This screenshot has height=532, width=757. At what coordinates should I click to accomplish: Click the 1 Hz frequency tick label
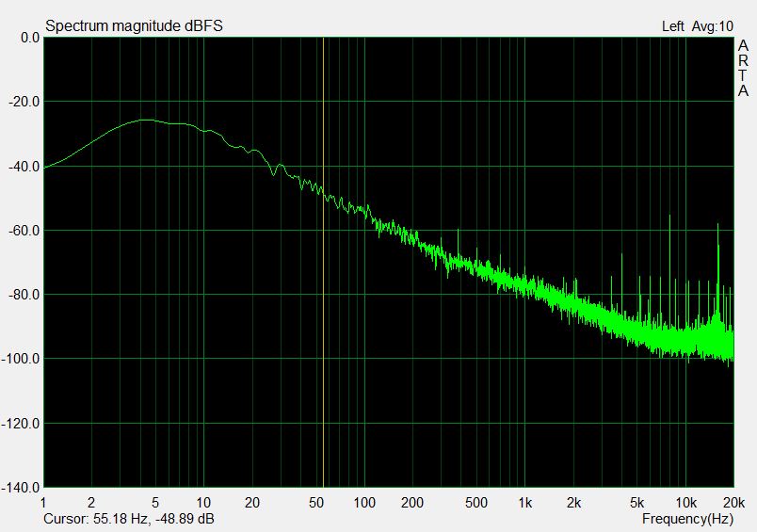(x=43, y=503)
